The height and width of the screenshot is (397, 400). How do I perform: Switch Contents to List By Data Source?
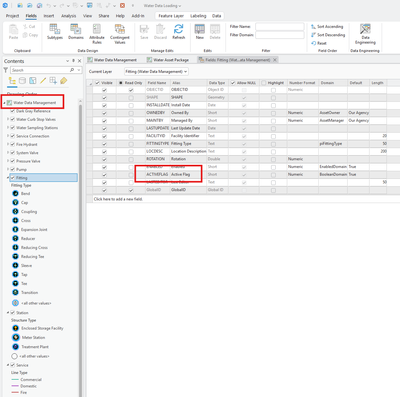click(22, 81)
